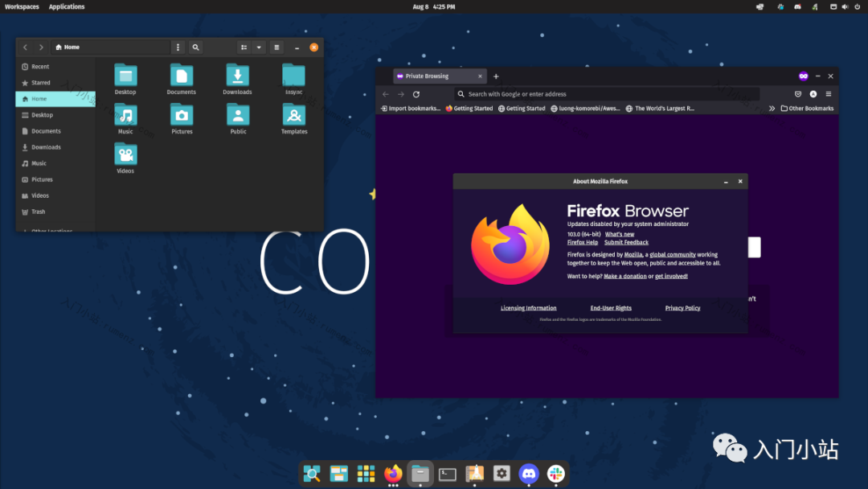This screenshot has width=868, height=489.
Task: Select Videos in Files sidebar
Action: (55, 195)
